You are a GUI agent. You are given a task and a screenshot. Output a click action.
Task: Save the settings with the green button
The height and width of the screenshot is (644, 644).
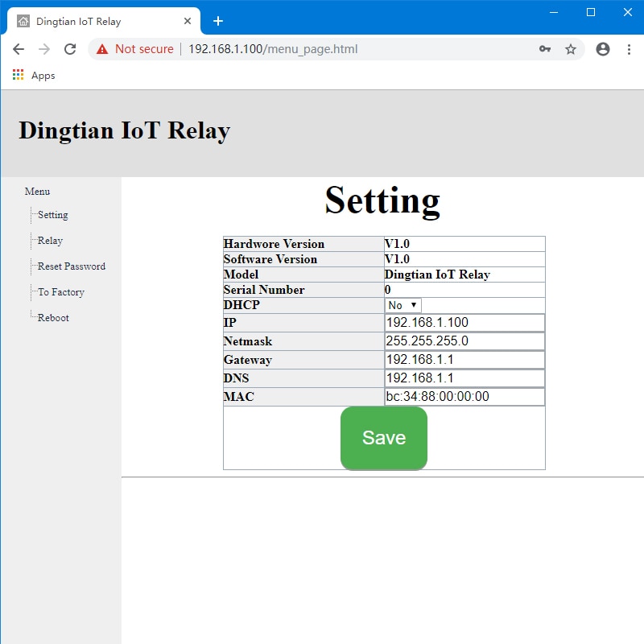coord(384,438)
